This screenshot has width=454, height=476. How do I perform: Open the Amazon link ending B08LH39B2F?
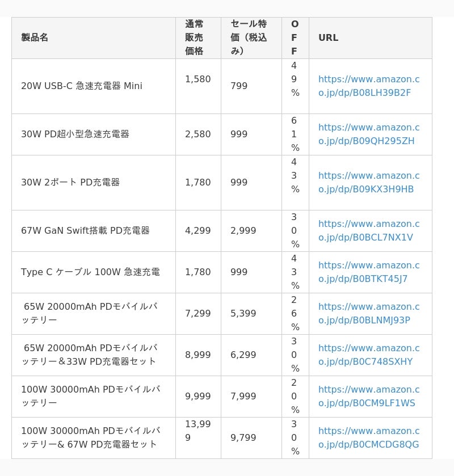[369, 86]
